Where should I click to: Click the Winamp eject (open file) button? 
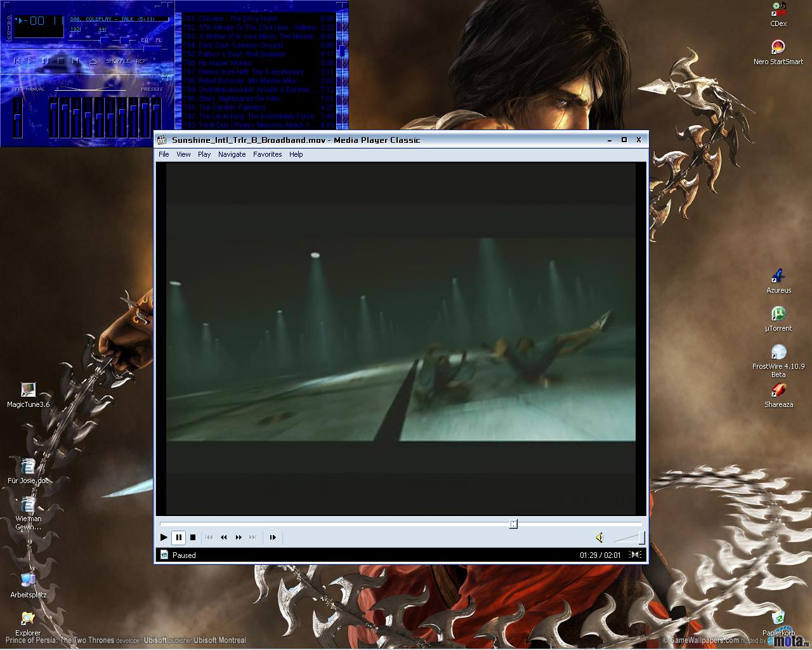(93, 61)
